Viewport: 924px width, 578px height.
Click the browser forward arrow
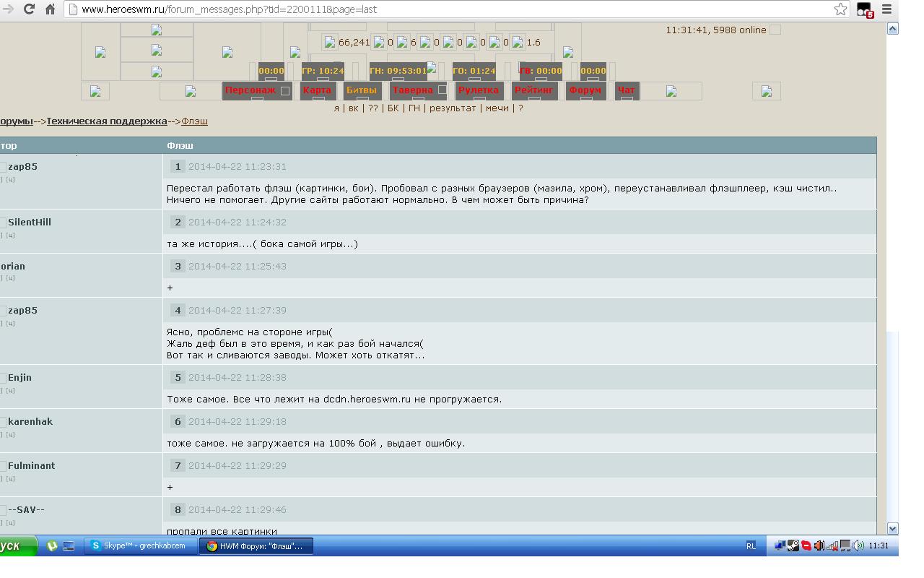tap(9, 9)
